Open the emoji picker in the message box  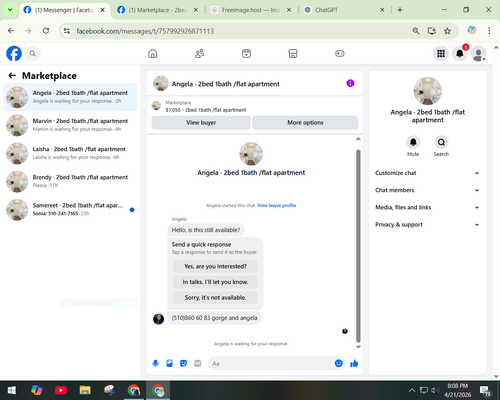(338, 363)
